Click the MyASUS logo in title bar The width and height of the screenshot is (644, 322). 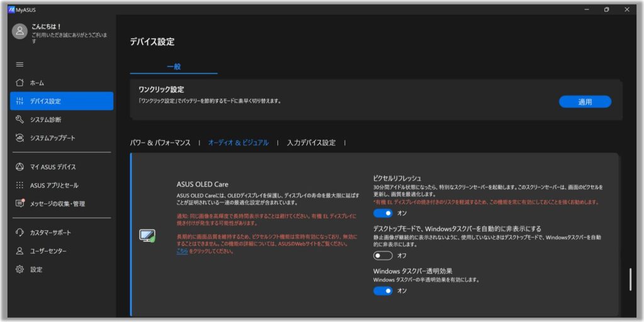pos(11,10)
